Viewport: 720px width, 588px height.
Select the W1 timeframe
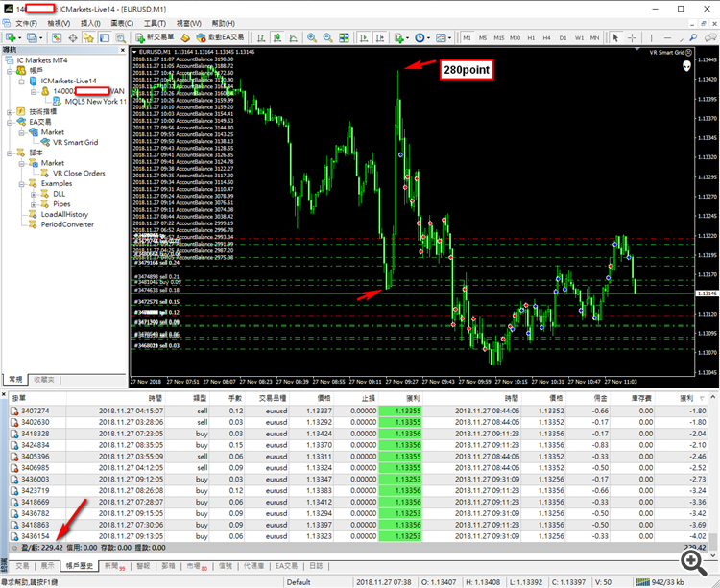(579, 38)
